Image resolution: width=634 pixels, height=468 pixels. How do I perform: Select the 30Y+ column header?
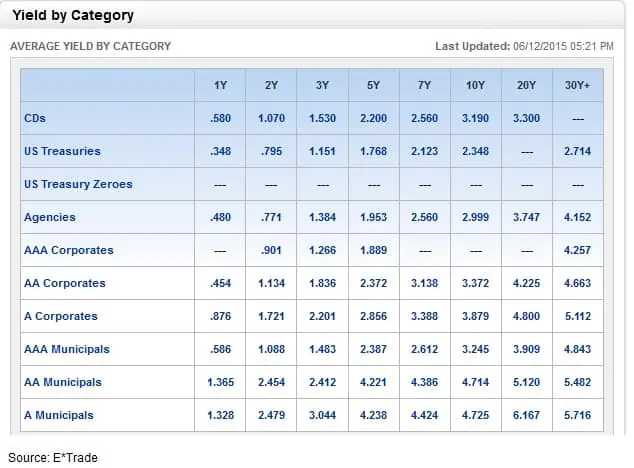pos(578,86)
